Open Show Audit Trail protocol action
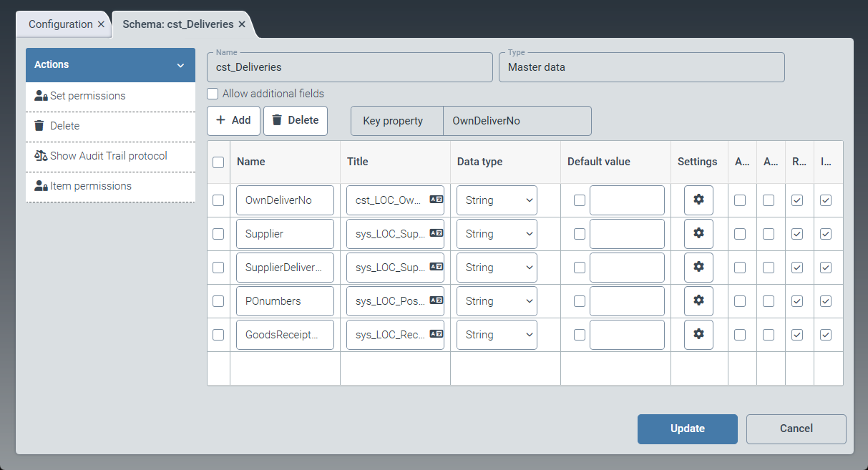The width and height of the screenshot is (868, 470). (x=109, y=156)
